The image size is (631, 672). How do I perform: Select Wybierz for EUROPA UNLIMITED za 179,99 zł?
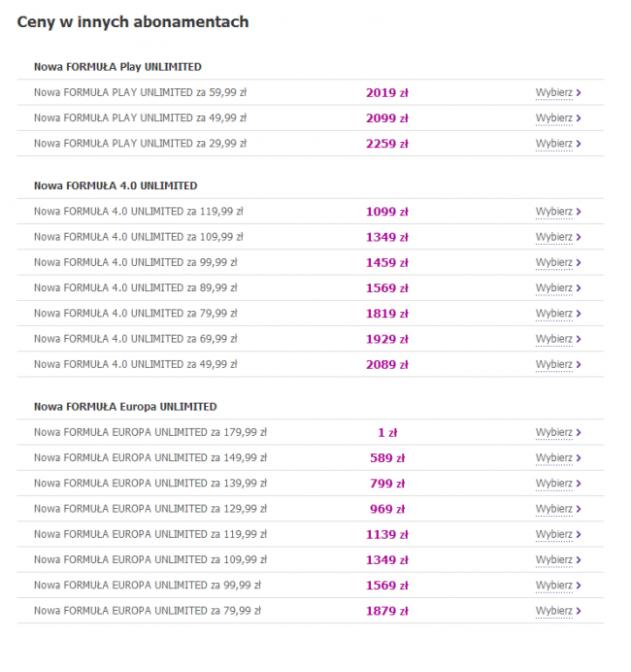pos(558,432)
